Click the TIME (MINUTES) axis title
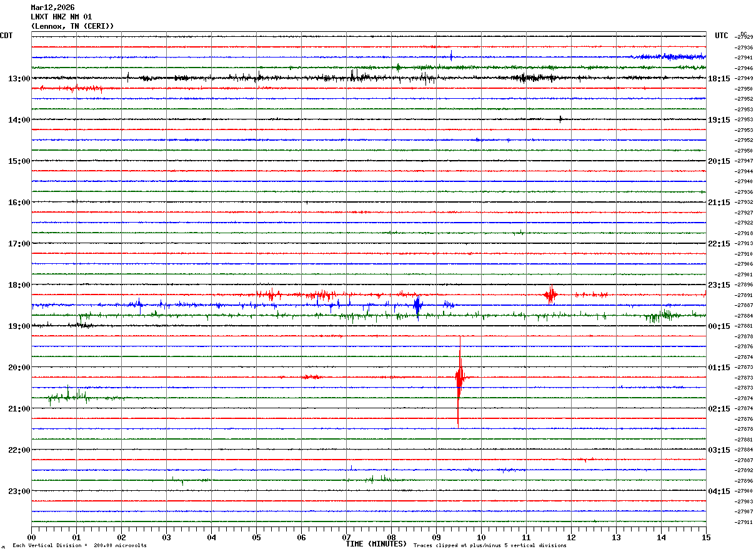The image size is (756, 554). pos(376,544)
